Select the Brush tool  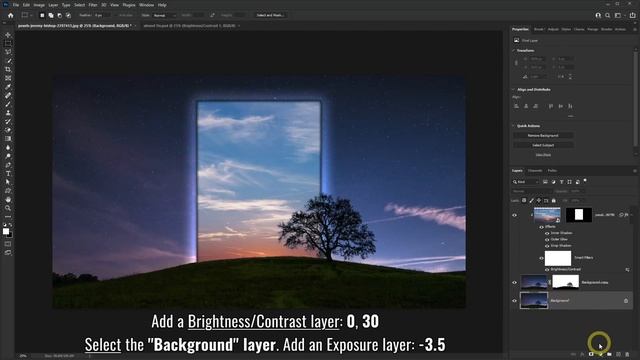[8, 104]
